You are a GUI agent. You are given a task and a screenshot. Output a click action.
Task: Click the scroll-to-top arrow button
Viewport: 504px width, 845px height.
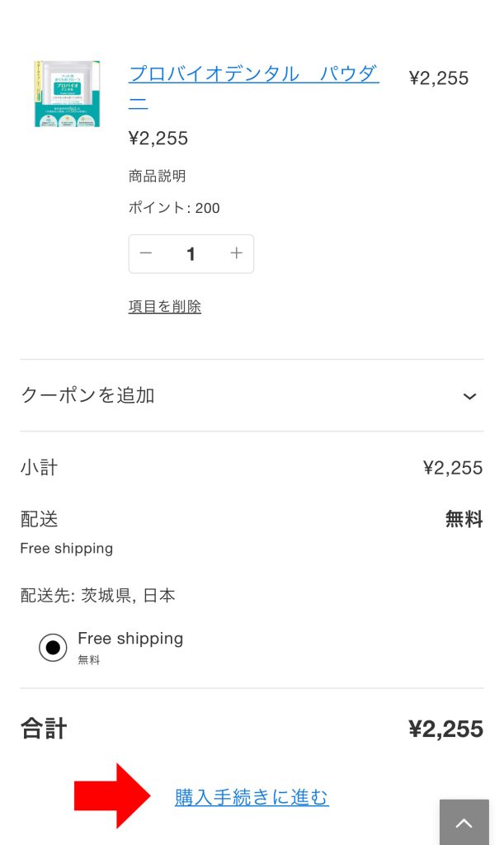point(464,822)
